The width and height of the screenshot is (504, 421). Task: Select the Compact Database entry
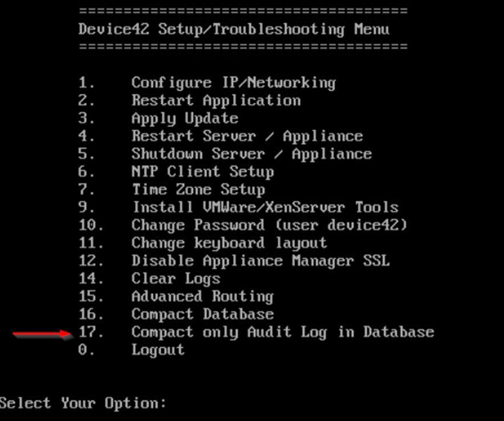pos(176,314)
